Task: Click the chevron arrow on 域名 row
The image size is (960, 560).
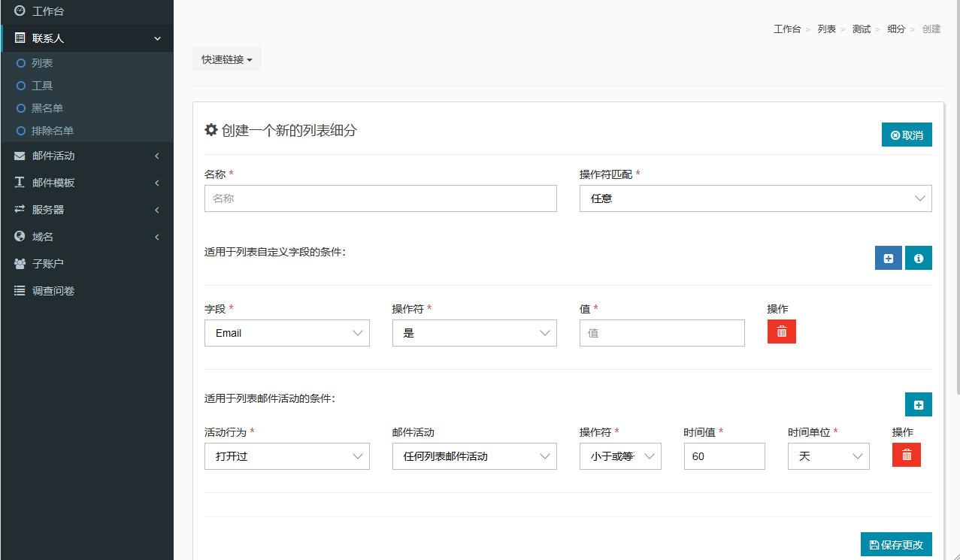Action: click(x=157, y=237)
